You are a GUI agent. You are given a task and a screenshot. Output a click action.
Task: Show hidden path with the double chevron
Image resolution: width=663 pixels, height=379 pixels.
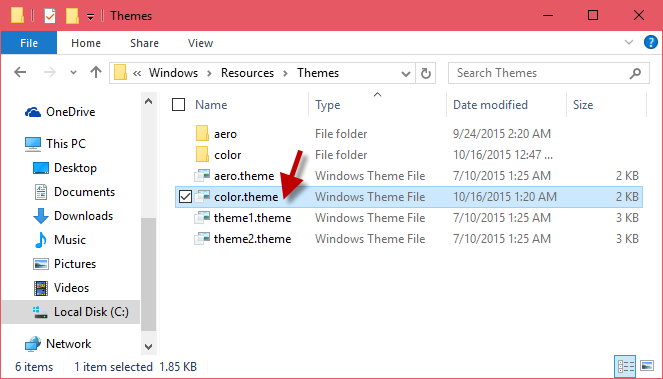pyautogui.click(x=137, y=73)
